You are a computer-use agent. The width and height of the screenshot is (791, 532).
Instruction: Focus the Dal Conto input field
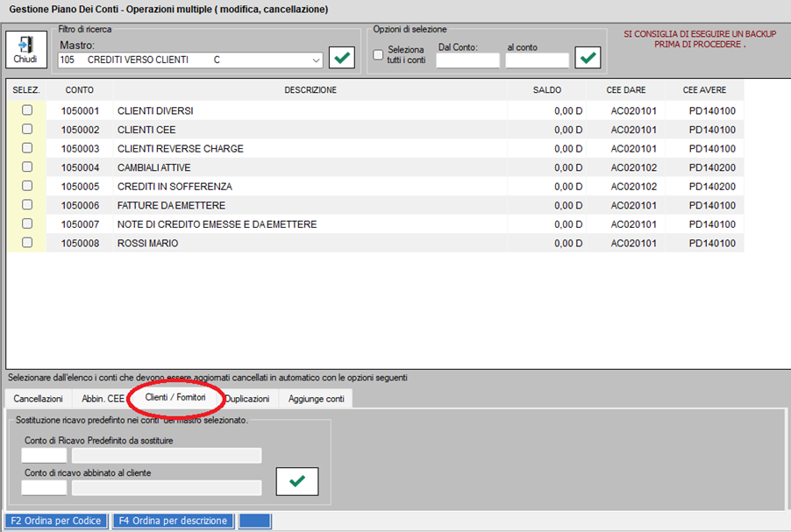point(467,60)
